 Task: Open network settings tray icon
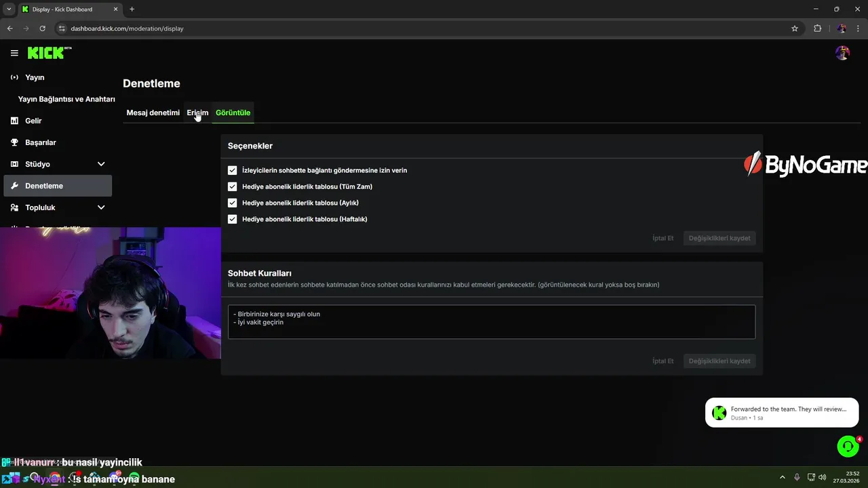click(x=811, y=477)
